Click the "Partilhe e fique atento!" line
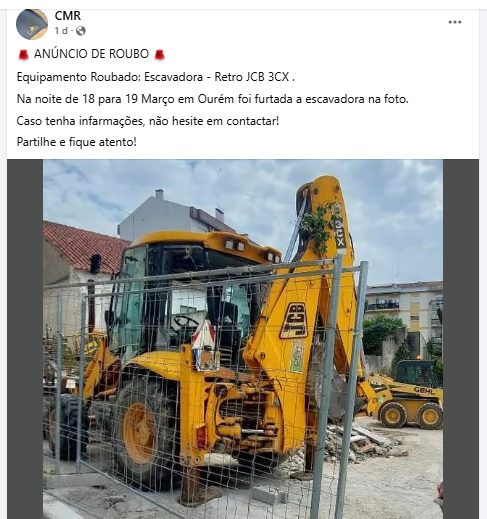 point(77,142)
